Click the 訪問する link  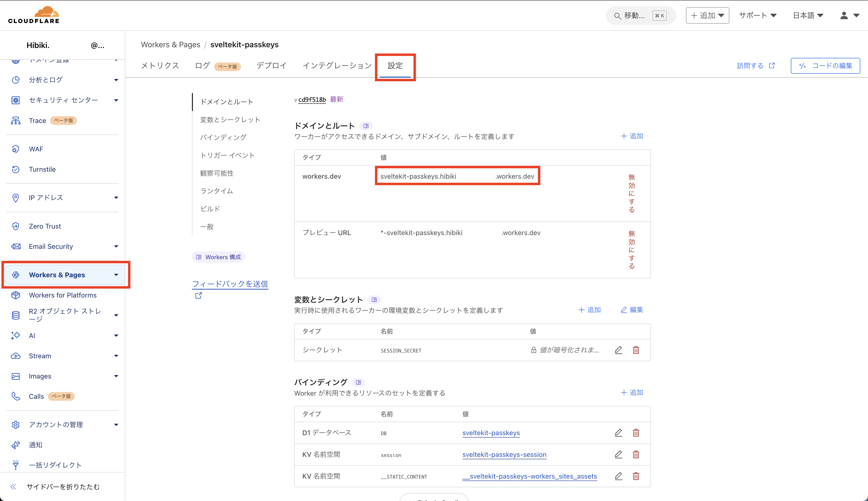pos(755,66)
